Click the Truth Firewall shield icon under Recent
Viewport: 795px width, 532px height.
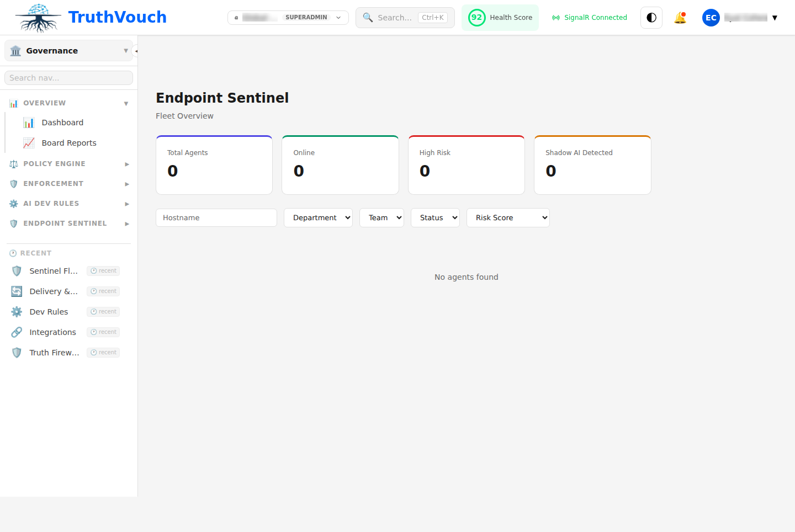(16, 352)
